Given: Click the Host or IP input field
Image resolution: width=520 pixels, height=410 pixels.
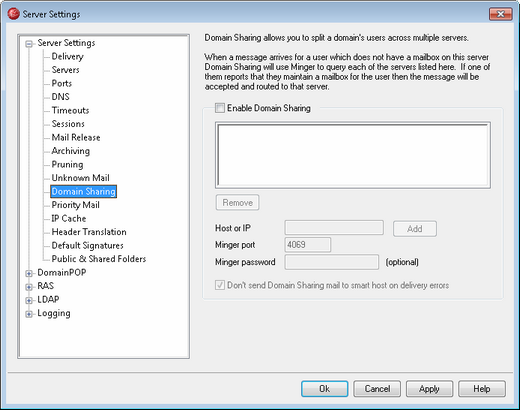Looking at the screenshot, I should point(334,228).
